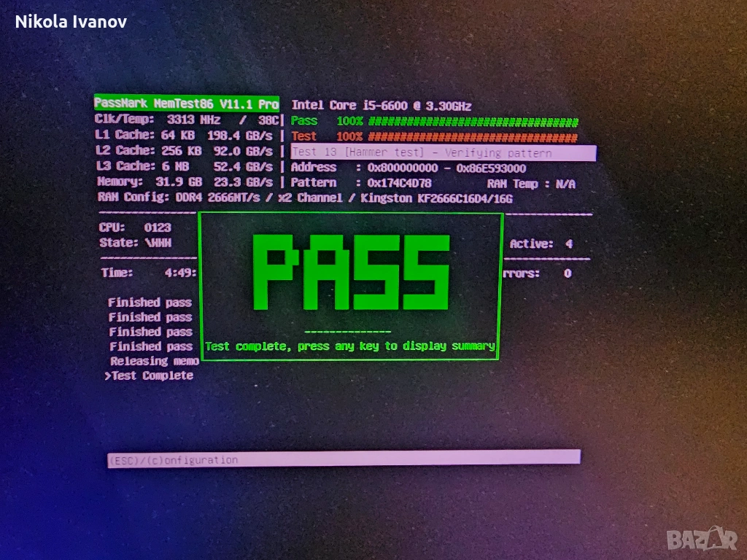
Task: Click the Address range value
Action: 446,168
